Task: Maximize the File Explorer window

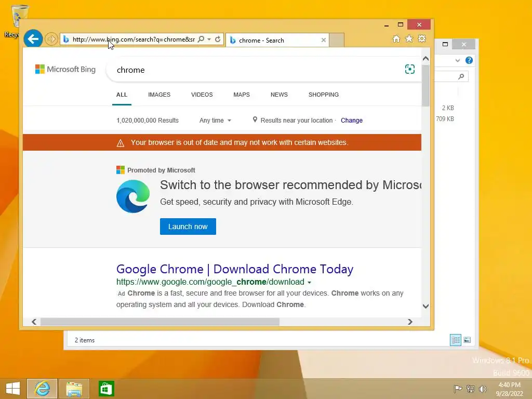Action: (445, 44)
